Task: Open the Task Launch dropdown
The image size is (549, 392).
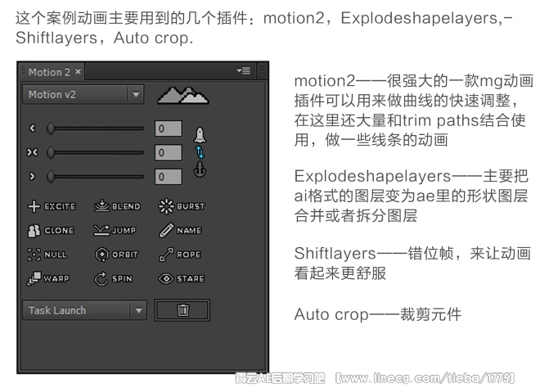Action: 84,310
